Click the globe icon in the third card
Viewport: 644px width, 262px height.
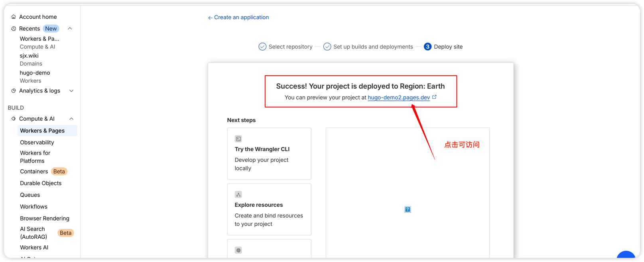tap(238, 250)
